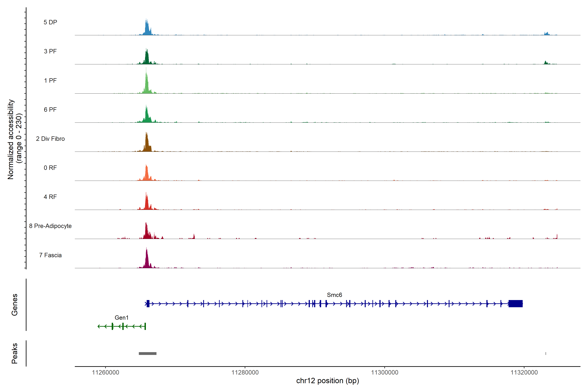Click the 3 PF track label
This screenshot has width=588, height=392.
click(x=50, y=51)
